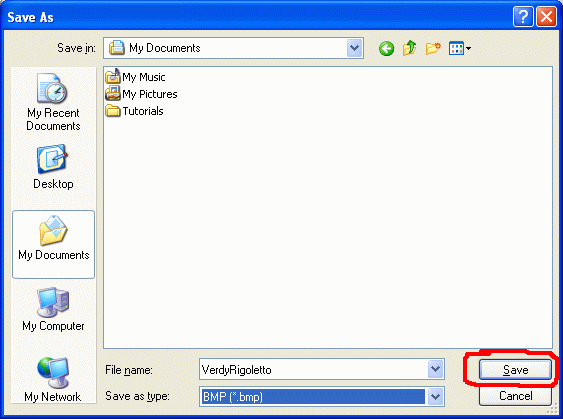Select the Tutorials folder
This screenshot has width=563, height=419.
pos(134,111)
